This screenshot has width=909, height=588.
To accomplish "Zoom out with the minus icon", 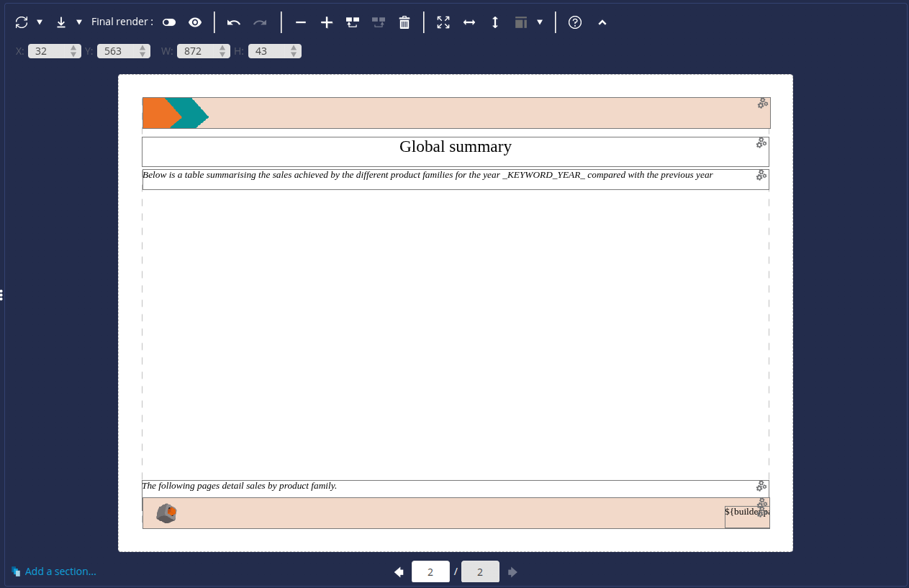I will click(301, 22).
